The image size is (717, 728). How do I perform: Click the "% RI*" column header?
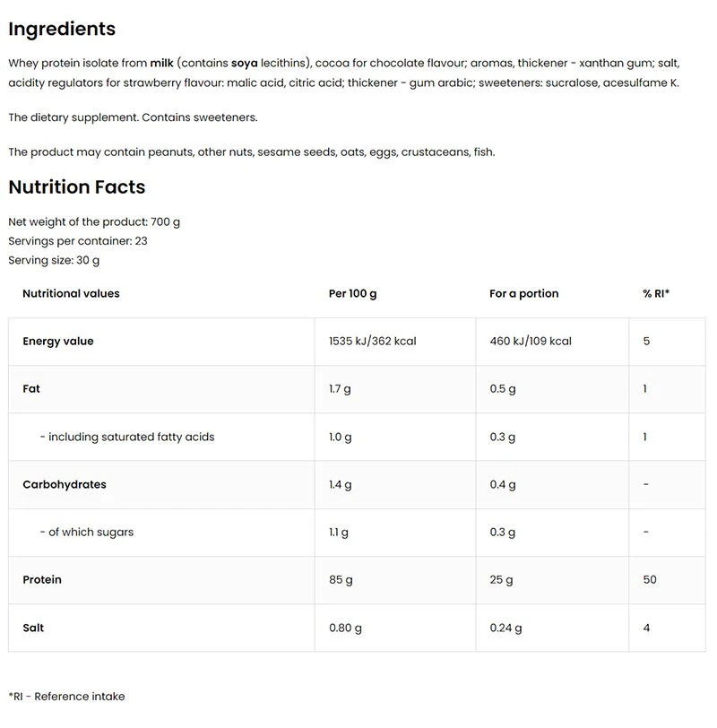[656, 293]
